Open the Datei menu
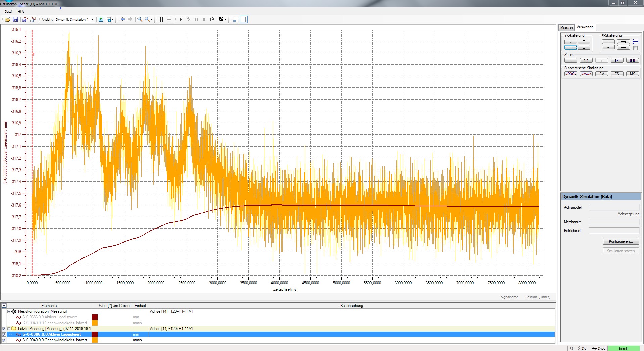This screenshot has width=644, height=351. click(8, 11)
